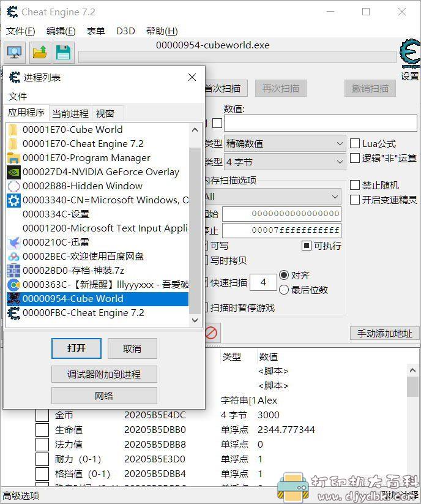
Task: Toggle the checkbox left of the 数值 field
Action: (217, 123)
